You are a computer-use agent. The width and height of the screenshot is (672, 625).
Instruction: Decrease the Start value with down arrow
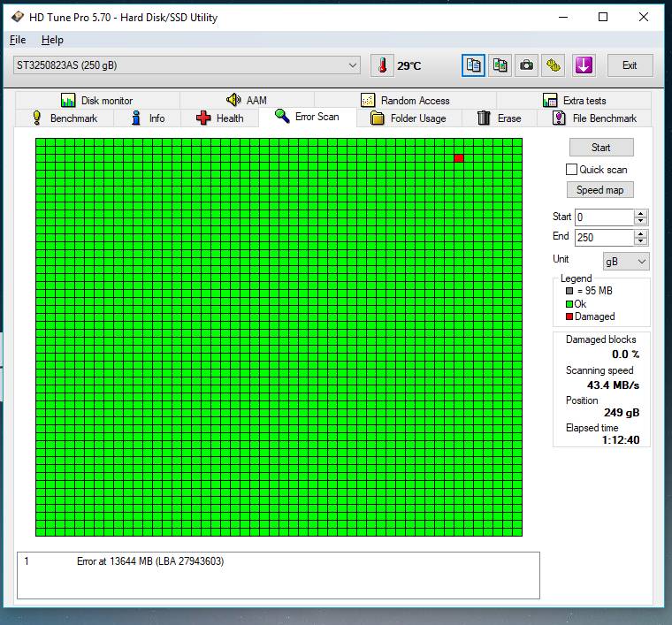tap(641, 221)
